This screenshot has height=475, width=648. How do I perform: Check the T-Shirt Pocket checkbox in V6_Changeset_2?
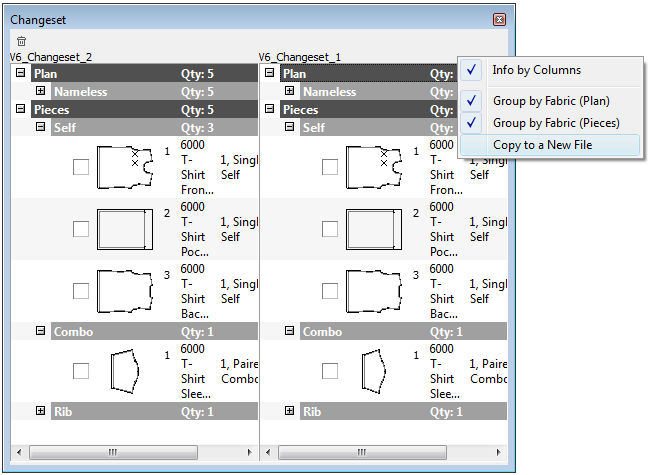[81, 229]
